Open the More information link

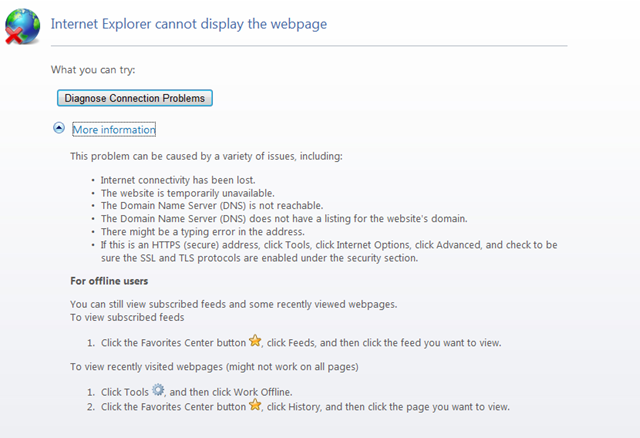(114, 129)
